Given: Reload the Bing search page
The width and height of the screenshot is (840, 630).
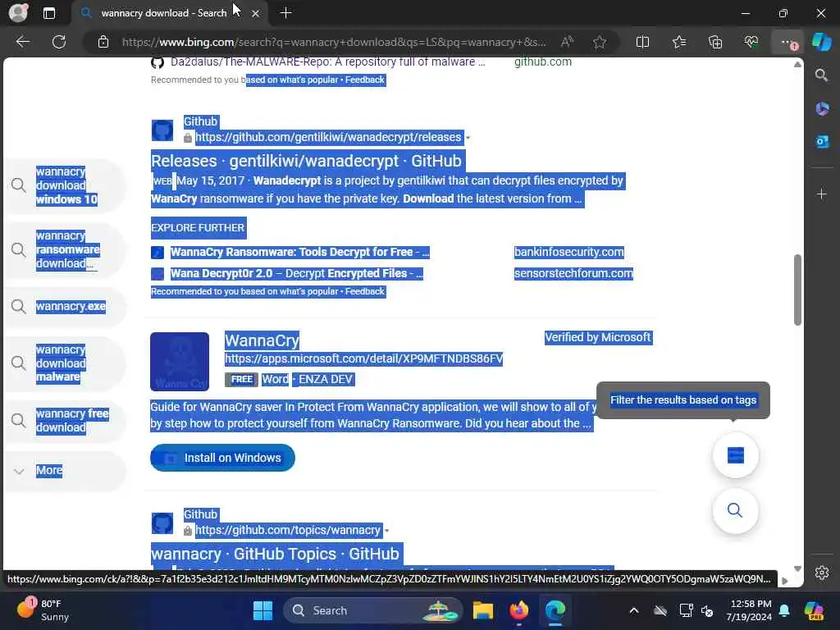Looking at the screenshot, I should coord(59,42).
